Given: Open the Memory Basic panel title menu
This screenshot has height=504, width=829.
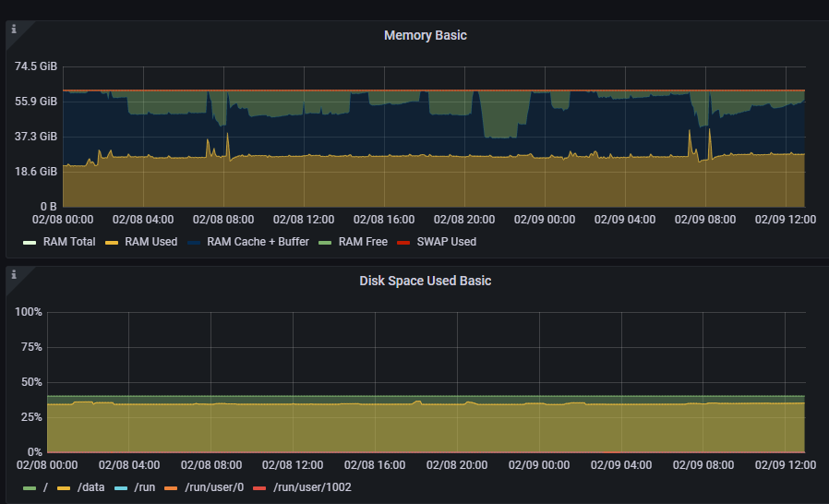Looking at the screenshot, I should pyautogui.click(x=425, y=35).
